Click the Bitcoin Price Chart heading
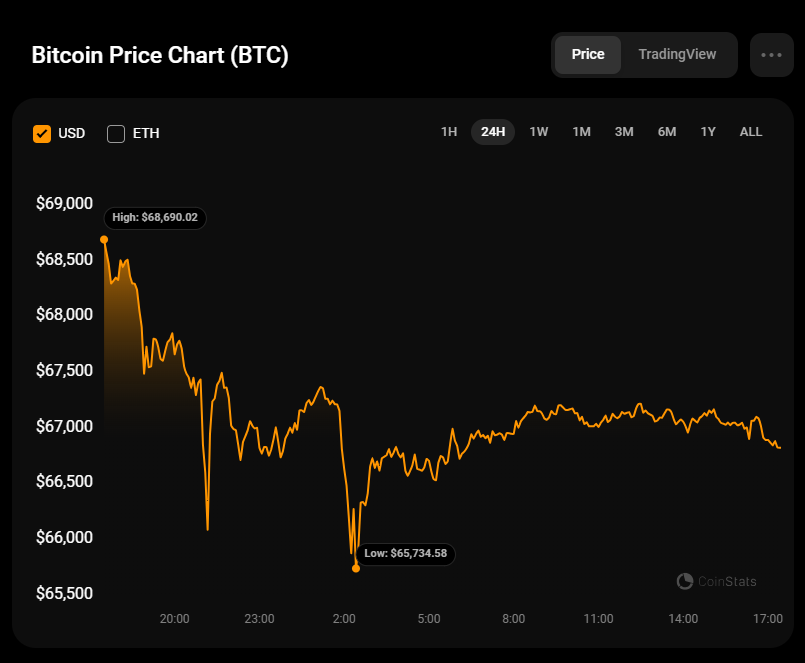 tap(160, 55)
